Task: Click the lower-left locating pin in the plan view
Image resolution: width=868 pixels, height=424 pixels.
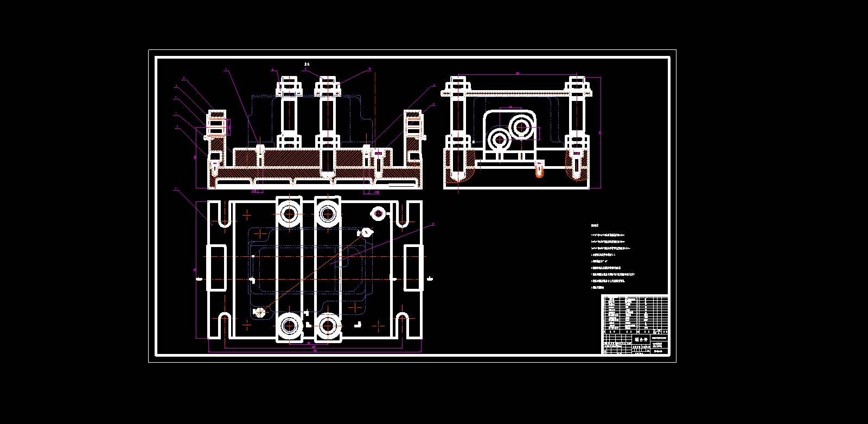Action: pos(259,312)
